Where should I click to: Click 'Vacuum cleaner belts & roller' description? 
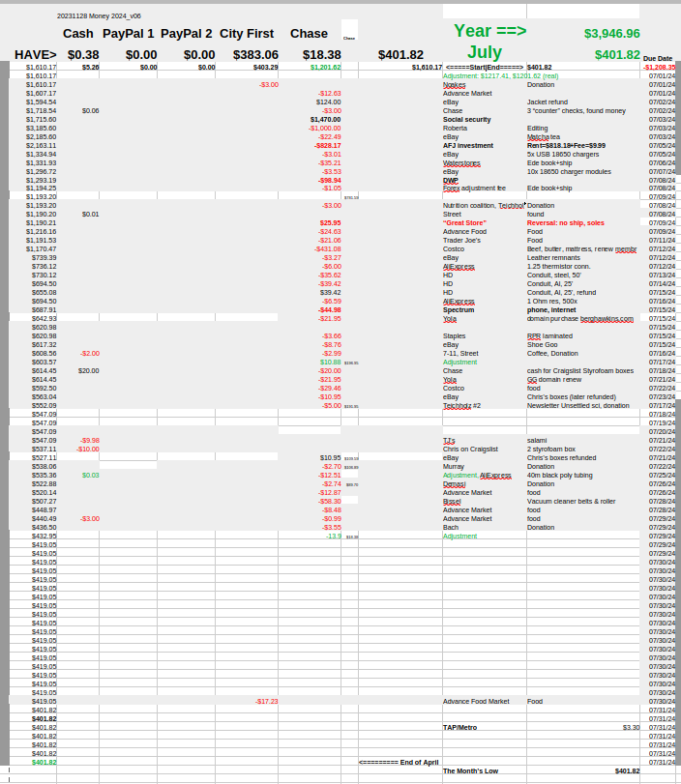click(571, 502)
